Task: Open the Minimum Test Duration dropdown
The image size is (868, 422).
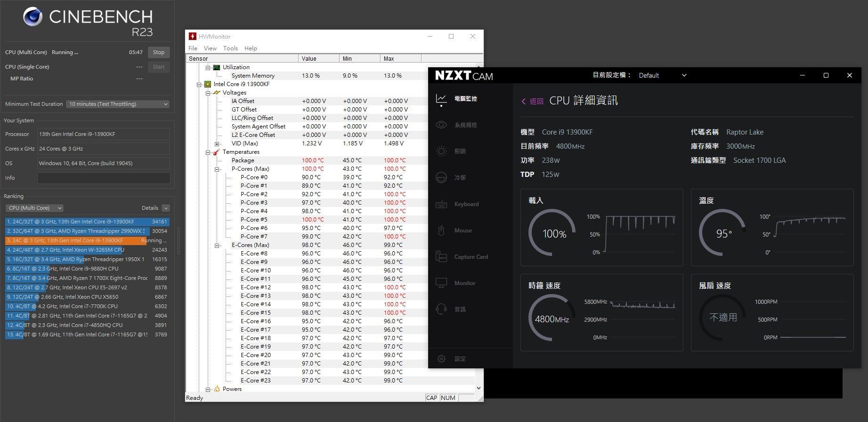Action: (x=118, y=104)
